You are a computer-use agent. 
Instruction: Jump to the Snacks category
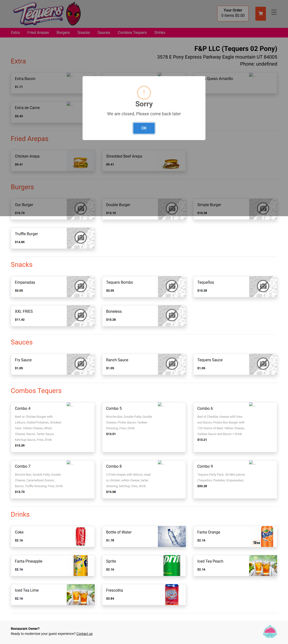pyautogui.click(x=84, y=32)
